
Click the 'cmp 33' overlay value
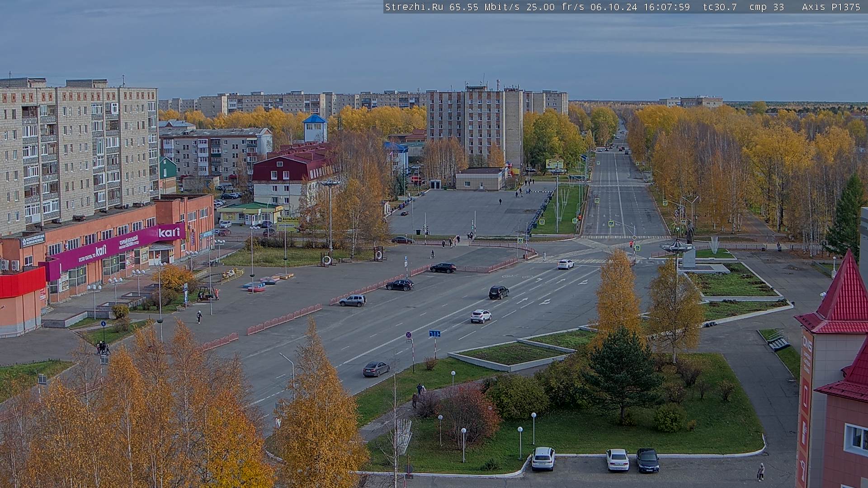[x=766, y=7]
